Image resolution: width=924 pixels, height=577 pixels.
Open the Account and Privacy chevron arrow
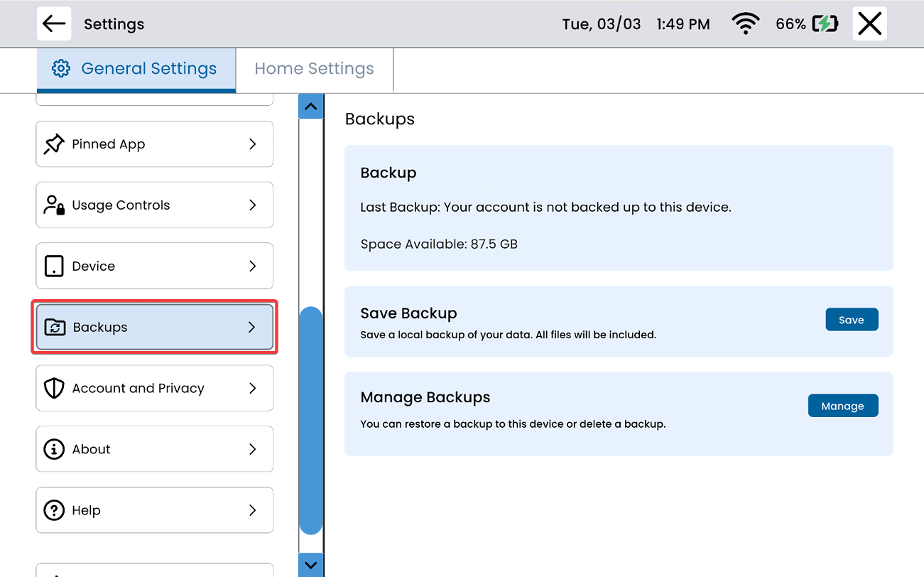point(252,389)
